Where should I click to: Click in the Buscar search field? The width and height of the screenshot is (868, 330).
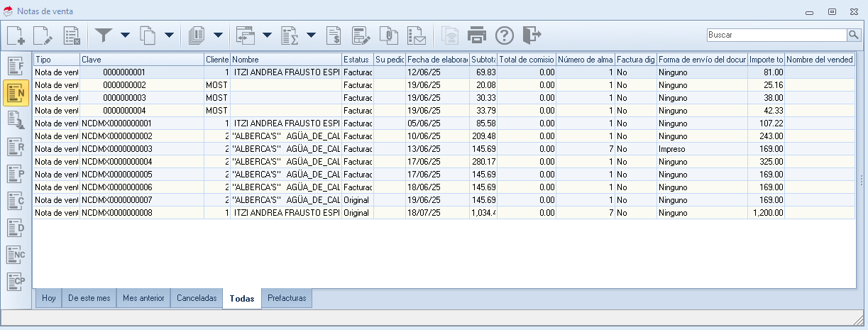[776, 35]
